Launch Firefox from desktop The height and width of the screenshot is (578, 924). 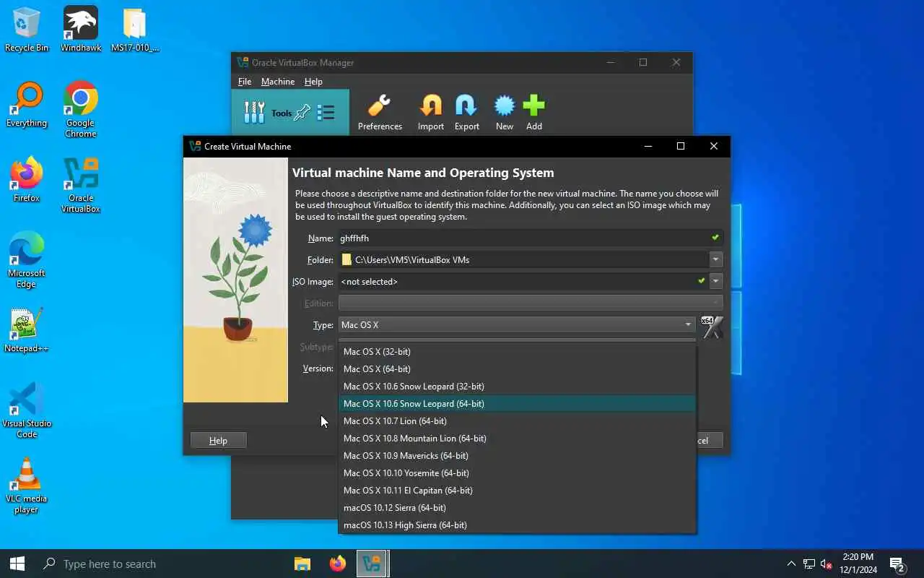27,180
